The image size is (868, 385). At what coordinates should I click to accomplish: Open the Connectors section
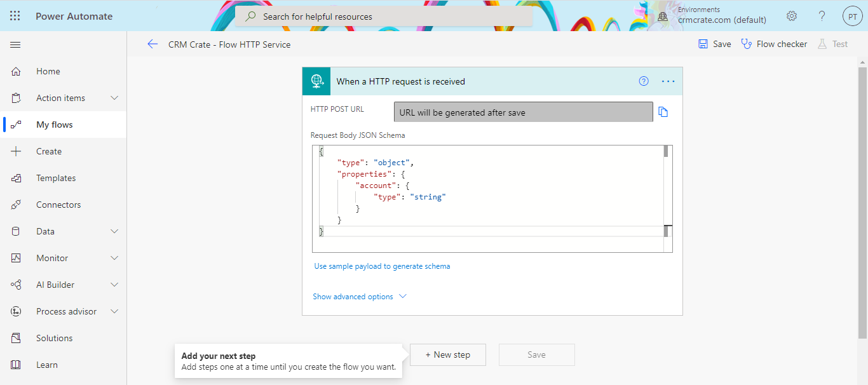click(x=58, y=204)
